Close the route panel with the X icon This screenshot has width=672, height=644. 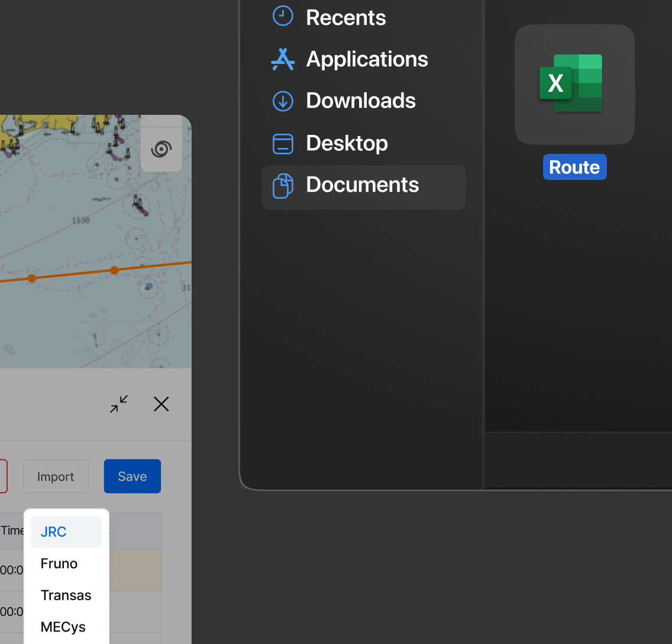[161, 404]
